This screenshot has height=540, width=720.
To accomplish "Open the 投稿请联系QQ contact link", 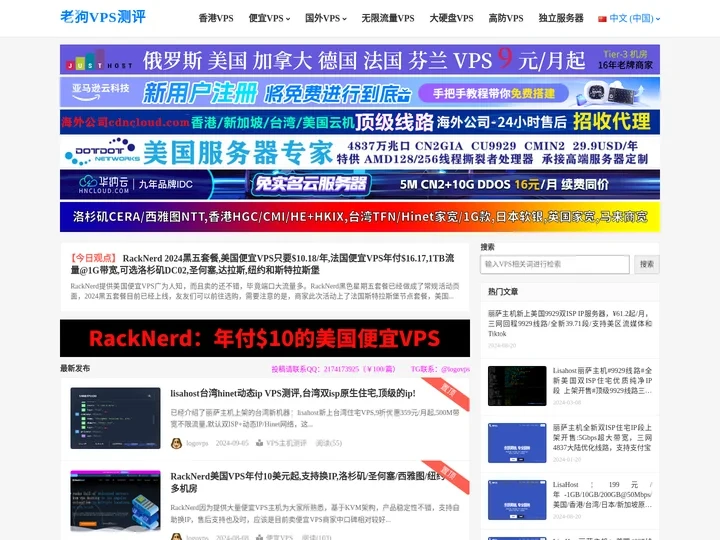I will click(333, 369).
